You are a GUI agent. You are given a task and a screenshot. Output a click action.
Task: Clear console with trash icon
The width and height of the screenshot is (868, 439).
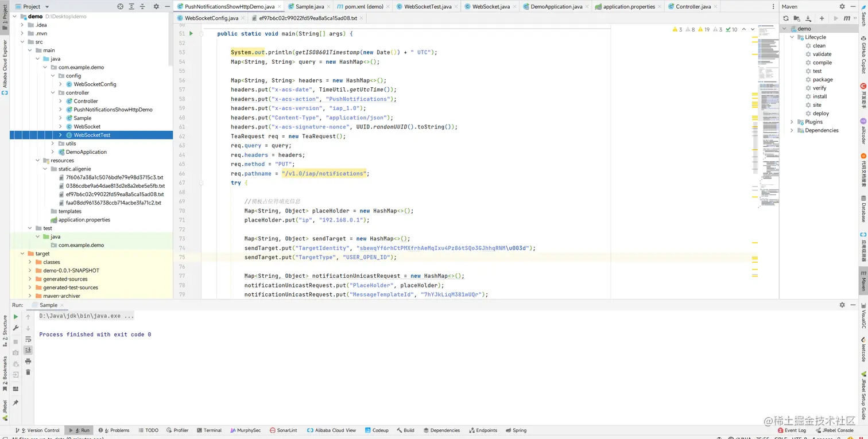[x=28, y=372]
